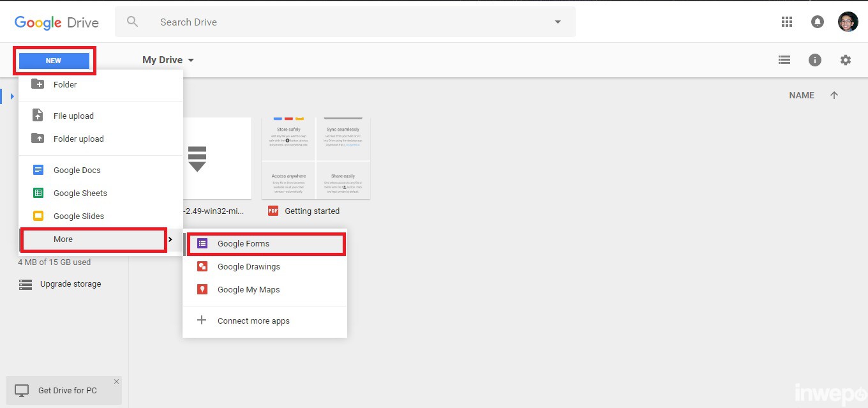Dismiss the Get Drive for PC banner
Image resolution: width=868 pixels, height=408 pixels.
coord(116,382)
